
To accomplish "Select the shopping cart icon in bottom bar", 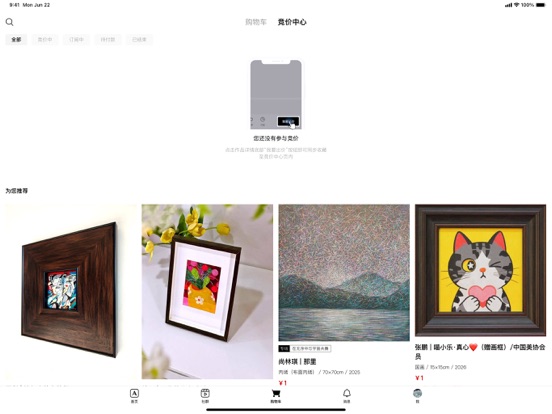I will 276,396.
